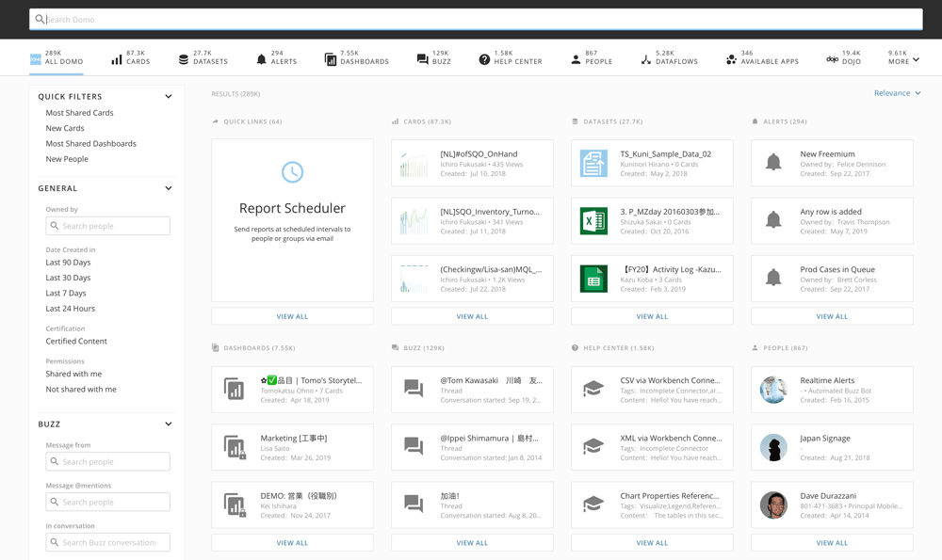Filter by Certified Content
Viewport: 942px width, 560px height.
pyautogui.click(x=76, y=341)
